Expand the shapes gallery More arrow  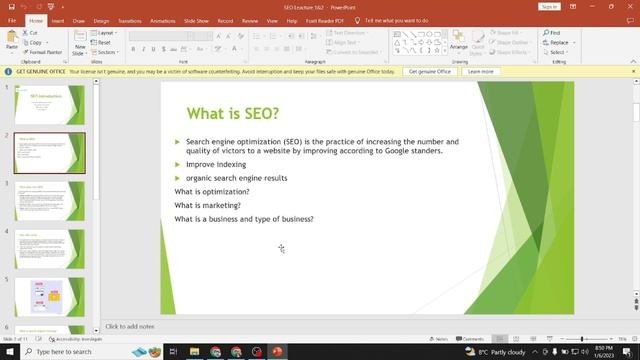point(445,51)
